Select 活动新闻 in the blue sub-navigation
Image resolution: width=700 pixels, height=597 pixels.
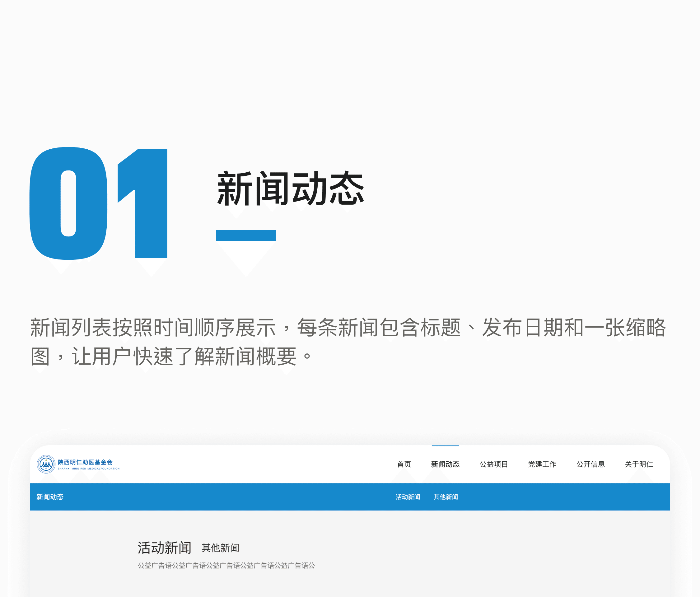tap(408, 497)
